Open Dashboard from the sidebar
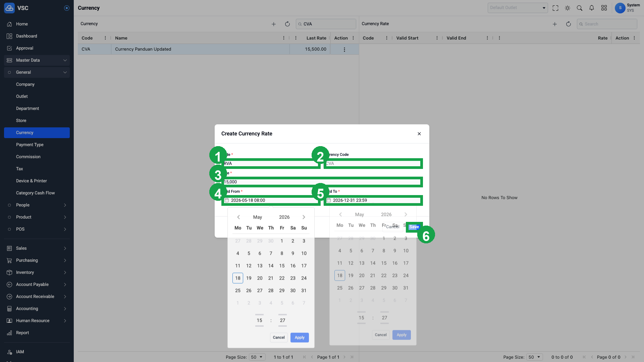644x362 pixels. 37,36
